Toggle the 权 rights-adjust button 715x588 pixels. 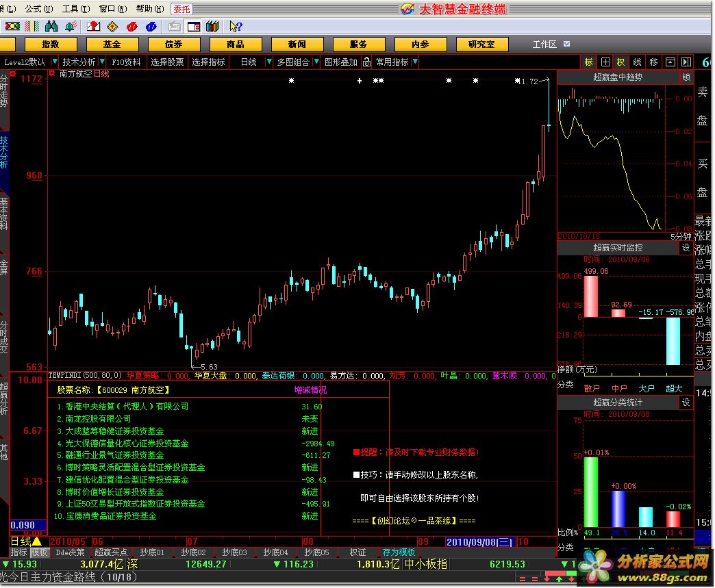621,62
